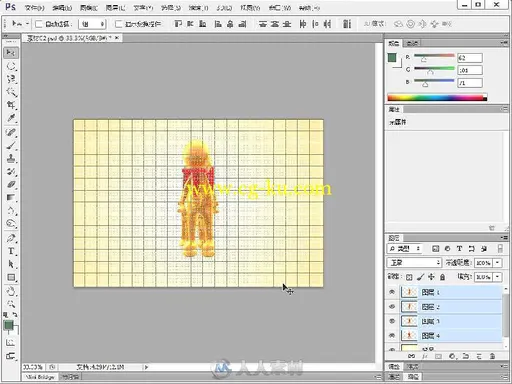The width and height of the screenshot is (512, 384).
Task: Click the 图层 2 layer thumbnail
Action: coord(409,306)
